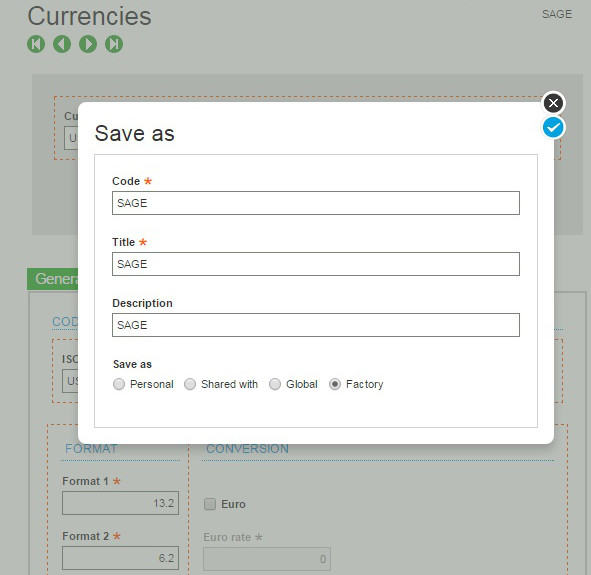Go to the next currency record
Screen dimensions: 591x575
(x=88, y=44)
